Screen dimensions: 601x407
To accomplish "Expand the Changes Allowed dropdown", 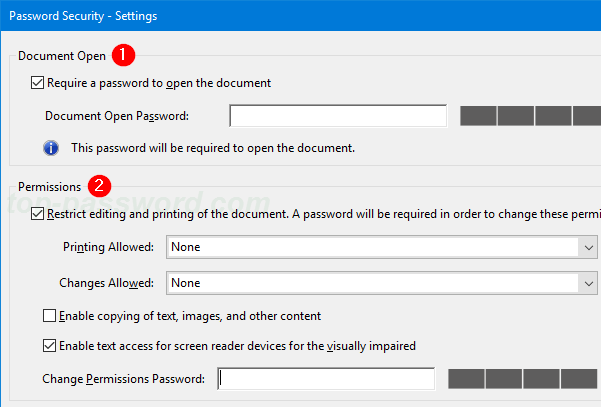I will pyautogui.click(x=382, y=283).
